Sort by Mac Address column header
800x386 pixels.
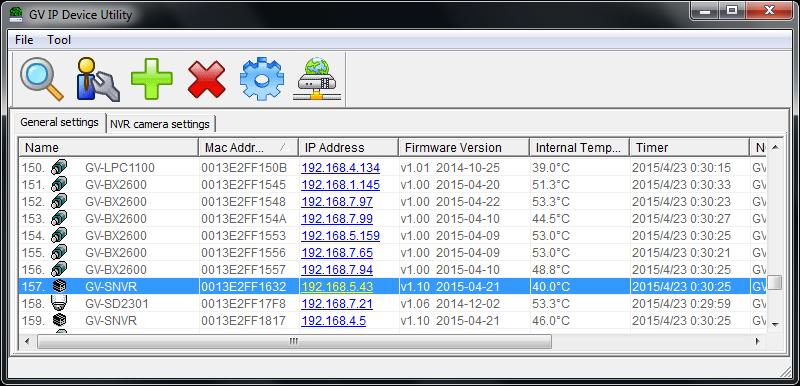coord(248,147)
